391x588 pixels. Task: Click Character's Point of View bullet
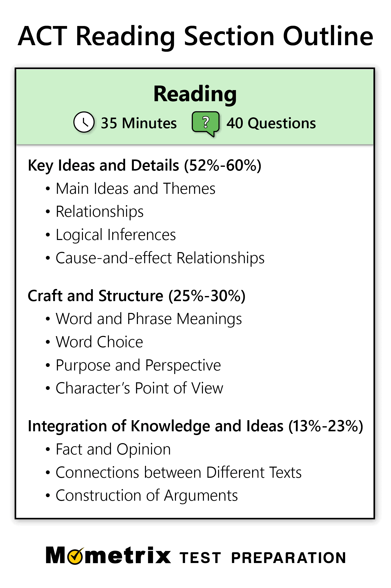[139, 388]
